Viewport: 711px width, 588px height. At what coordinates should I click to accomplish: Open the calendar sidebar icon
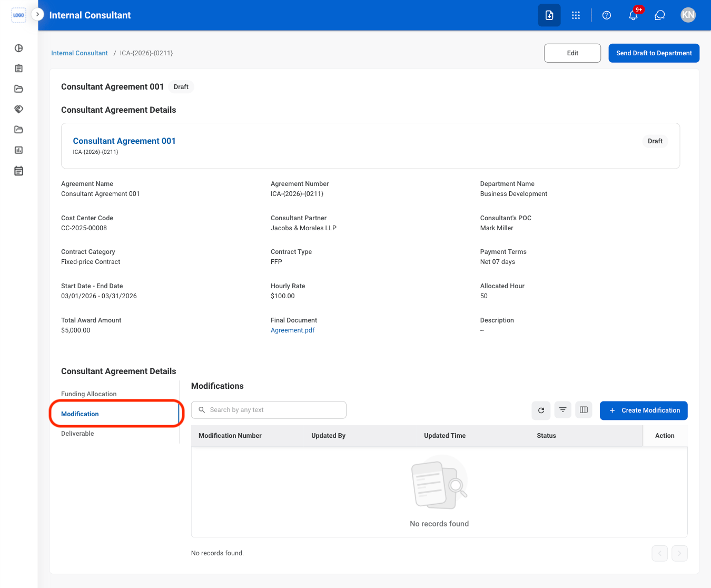tap(18, 171)
